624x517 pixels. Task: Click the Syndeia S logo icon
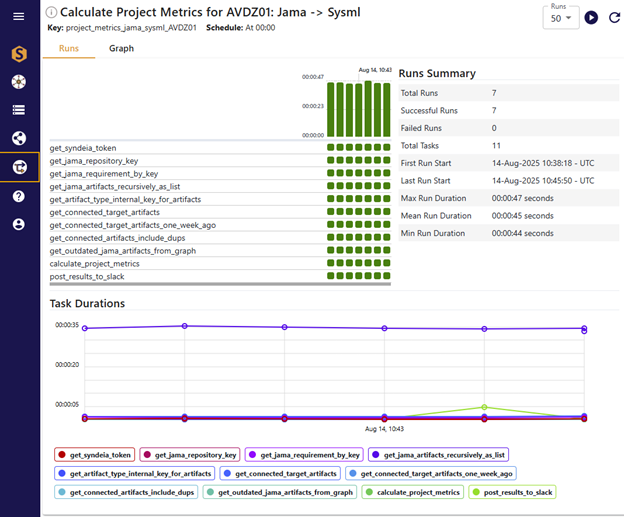pyautogui.click(x=19, y=54)
